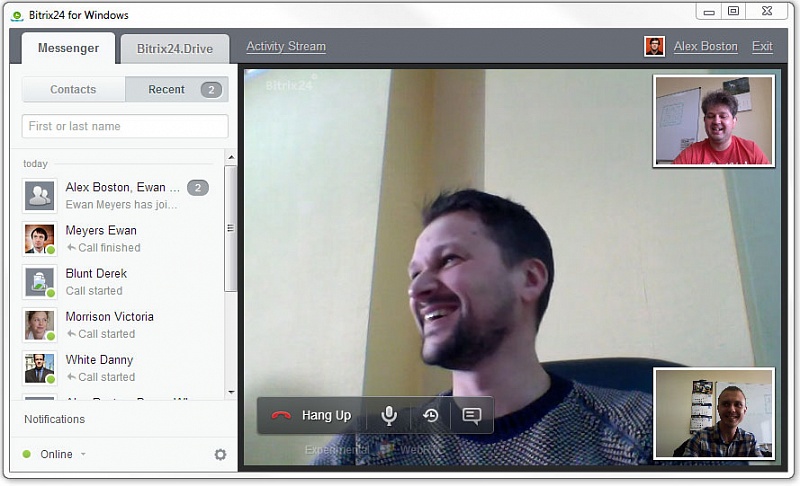Open the Notifications section

click(x=55, y=419)
